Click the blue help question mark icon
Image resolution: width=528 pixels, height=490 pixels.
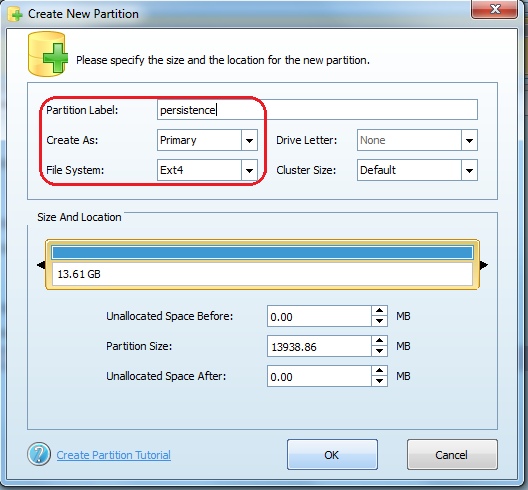pos(39,454)
